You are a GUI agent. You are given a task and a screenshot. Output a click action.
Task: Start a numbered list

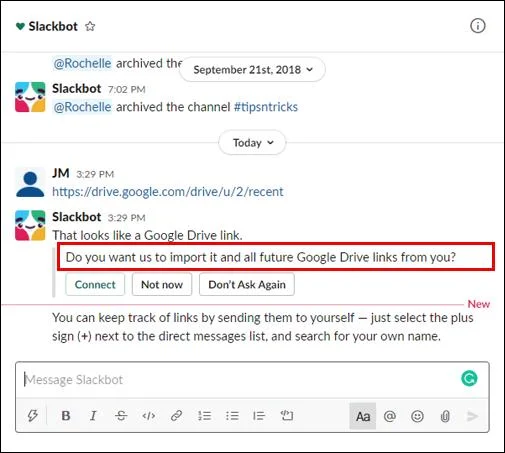[x=204, y=416]
